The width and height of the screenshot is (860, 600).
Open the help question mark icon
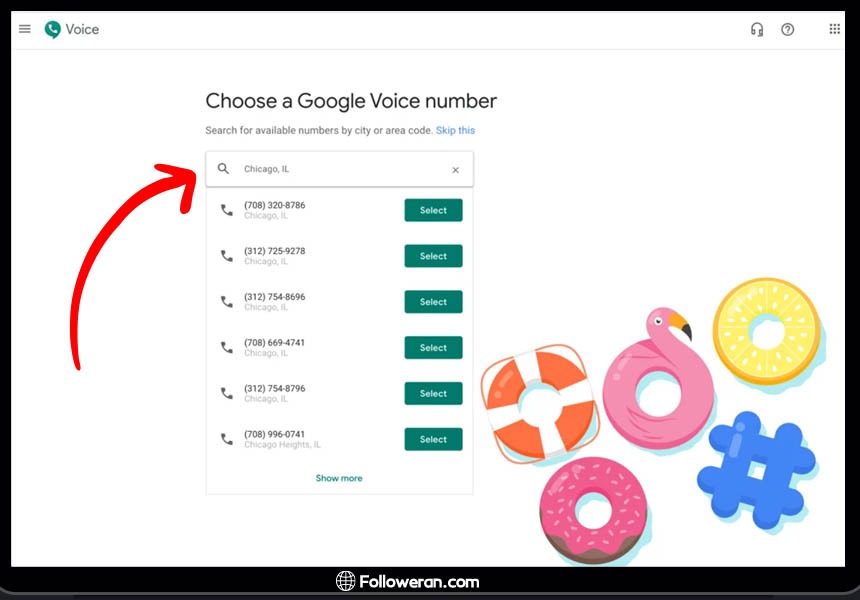[x=788, y=30]
